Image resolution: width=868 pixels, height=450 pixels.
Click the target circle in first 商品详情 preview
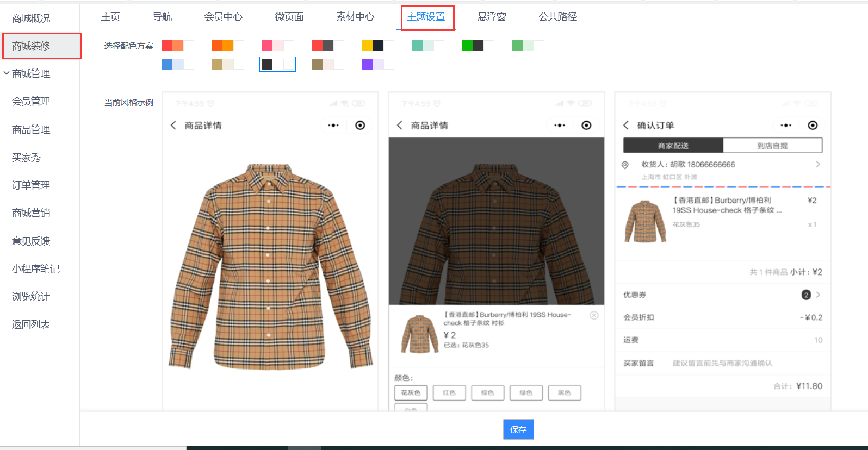(360, 126)
